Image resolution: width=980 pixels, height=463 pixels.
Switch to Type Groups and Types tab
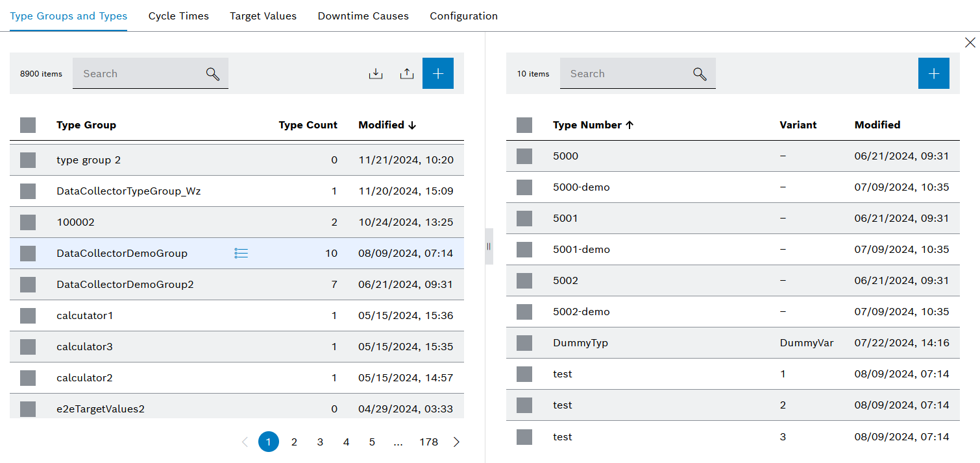click(x=69, y=16)
